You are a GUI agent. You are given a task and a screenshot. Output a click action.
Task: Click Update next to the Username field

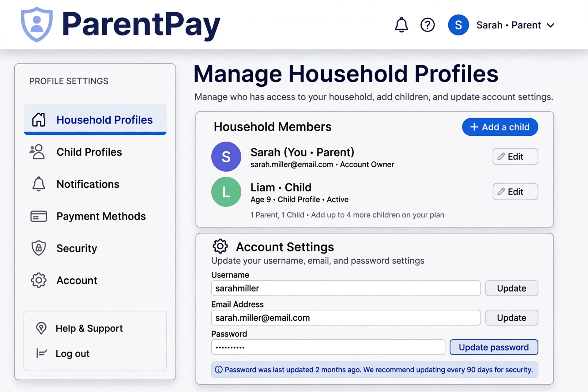pyautogui.click(x=511, y=288)
